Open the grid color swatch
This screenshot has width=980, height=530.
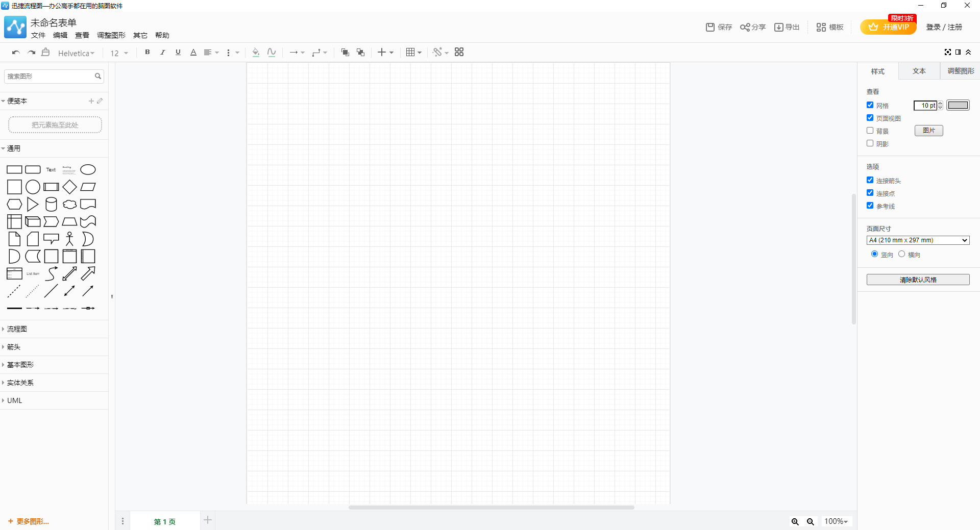pyautogui.click(x=958, y=105)
